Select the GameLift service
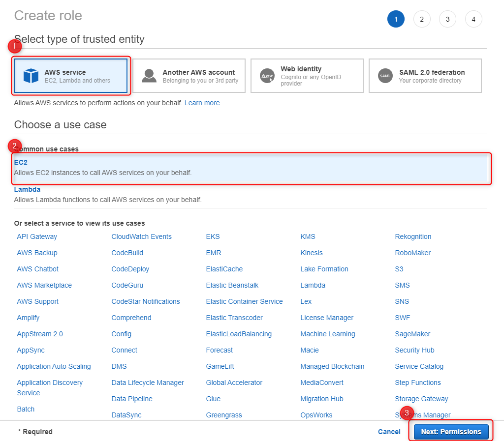 pos(220,366)
